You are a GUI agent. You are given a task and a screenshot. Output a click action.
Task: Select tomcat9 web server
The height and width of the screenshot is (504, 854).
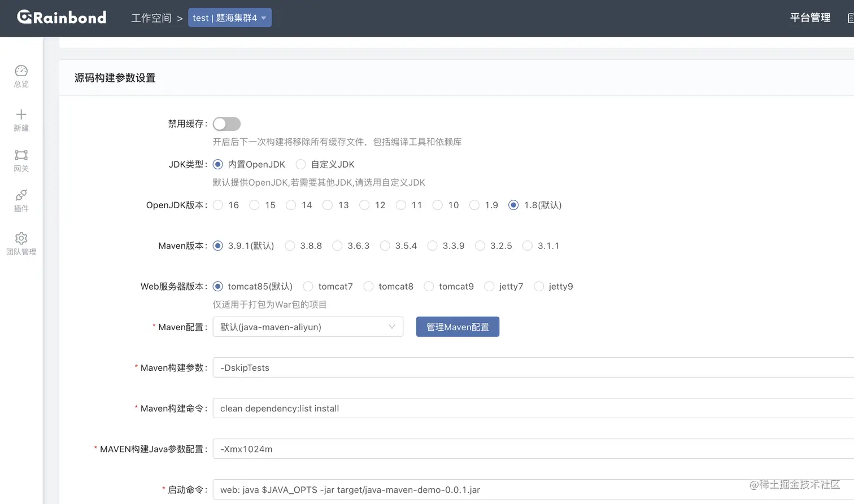pyautogui.click(x=429, y=286)
